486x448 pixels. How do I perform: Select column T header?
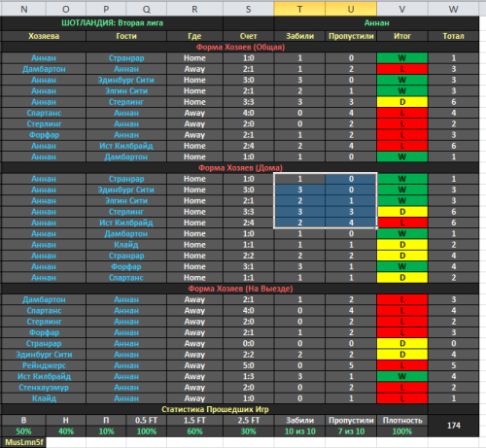[x=299, y=9]
